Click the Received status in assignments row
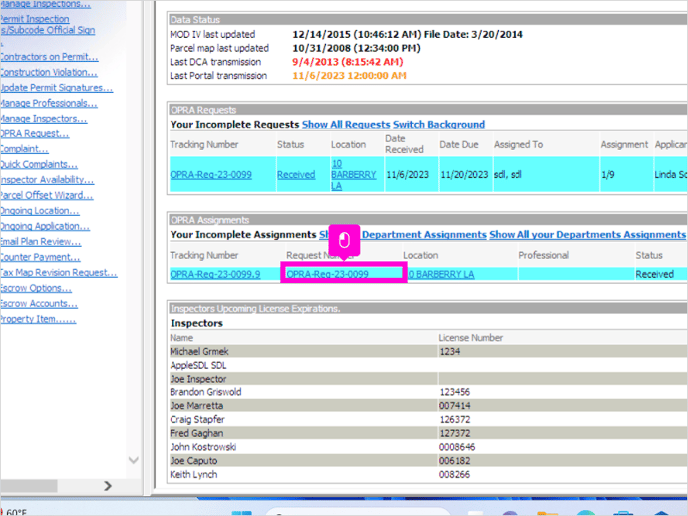Viewport: 688px width, 516px height. pos(654,274)
